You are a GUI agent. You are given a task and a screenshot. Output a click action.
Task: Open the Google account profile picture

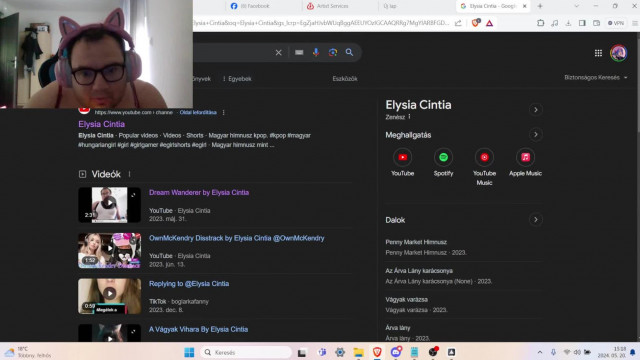618,53
